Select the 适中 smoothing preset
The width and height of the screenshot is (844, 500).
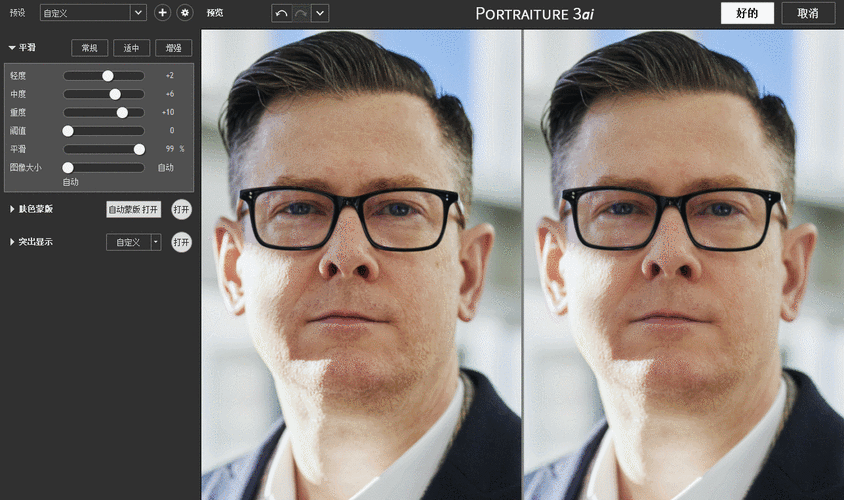[132, 47]
